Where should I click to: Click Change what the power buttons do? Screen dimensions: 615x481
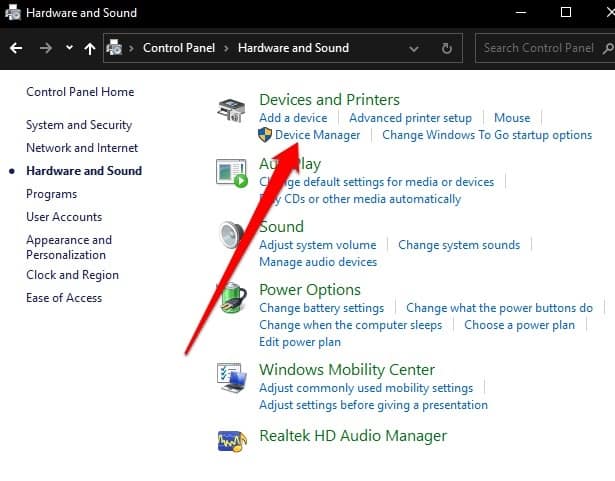point(499,308)
